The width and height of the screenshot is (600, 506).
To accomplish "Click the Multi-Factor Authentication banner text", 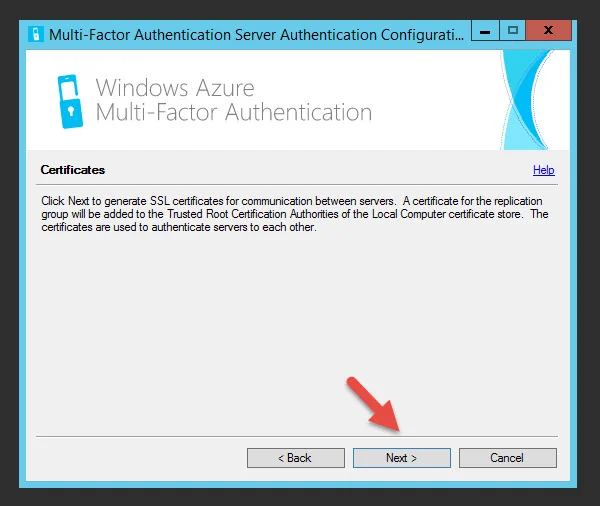I will [x=233, y=113].
